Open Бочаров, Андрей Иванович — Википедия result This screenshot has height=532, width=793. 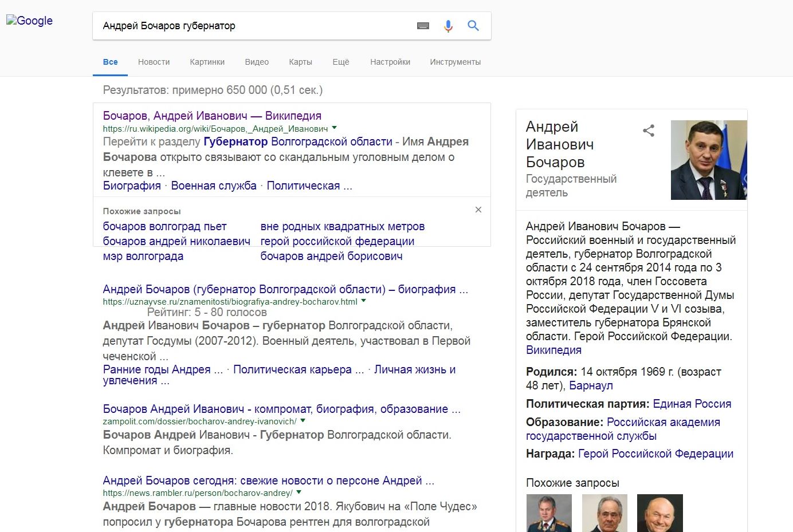(x=212, y=116)
